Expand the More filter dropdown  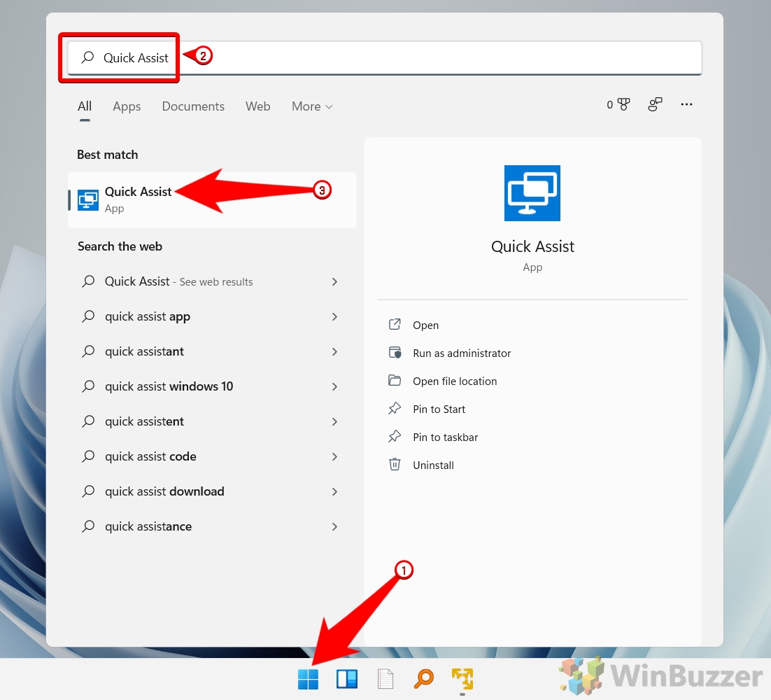tap(312, 106)
